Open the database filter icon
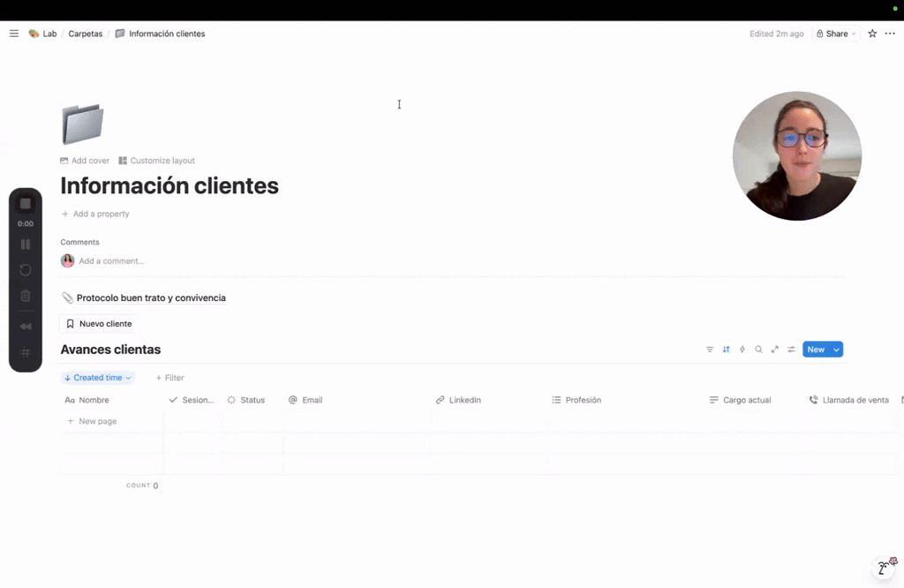Viewport: 904px width, 588px height. (710, 350)
